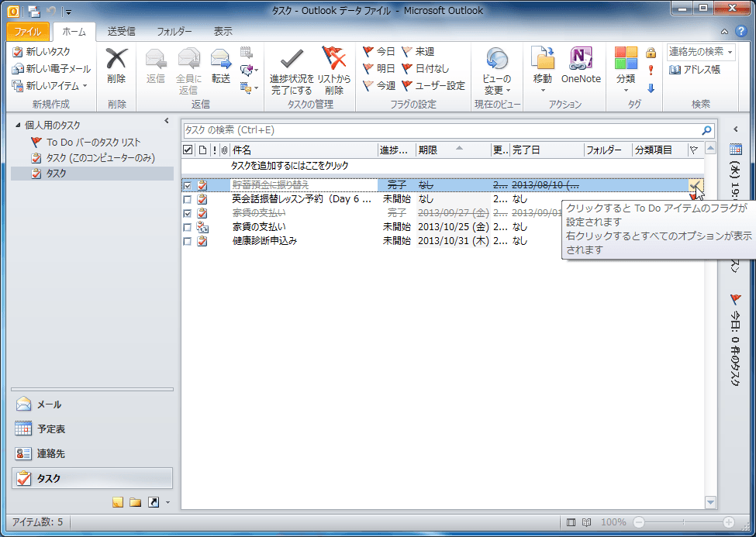Viewport: 756px width, 537px height.
Task: Check 家賃の支払い 2013/10/25 checkbox
Action: click(x=188, y=227)
